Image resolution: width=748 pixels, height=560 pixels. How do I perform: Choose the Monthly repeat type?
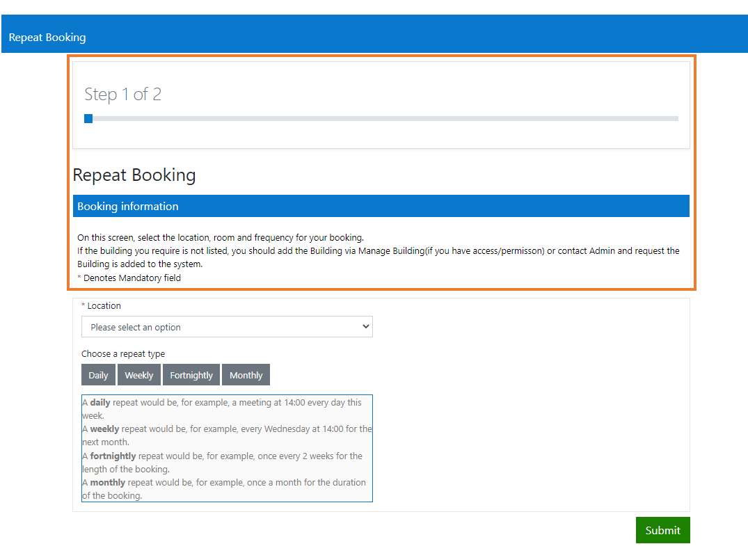point(246,375)
